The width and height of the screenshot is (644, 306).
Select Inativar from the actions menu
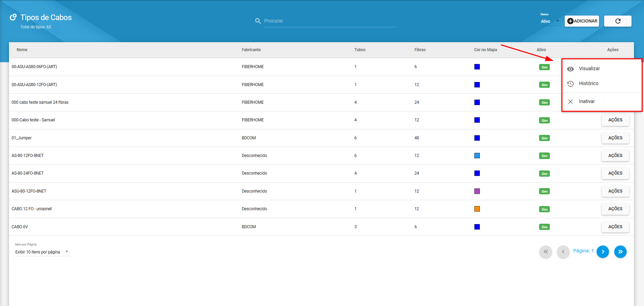coord(602,101)
